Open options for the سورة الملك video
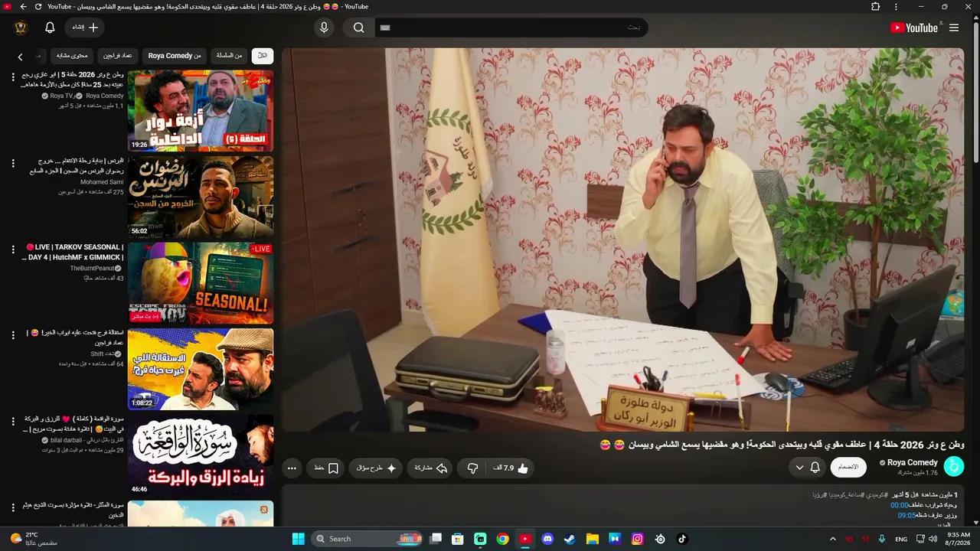Viewport: 980px width, 551px height. pyautogui.click(x=13, y=507)
